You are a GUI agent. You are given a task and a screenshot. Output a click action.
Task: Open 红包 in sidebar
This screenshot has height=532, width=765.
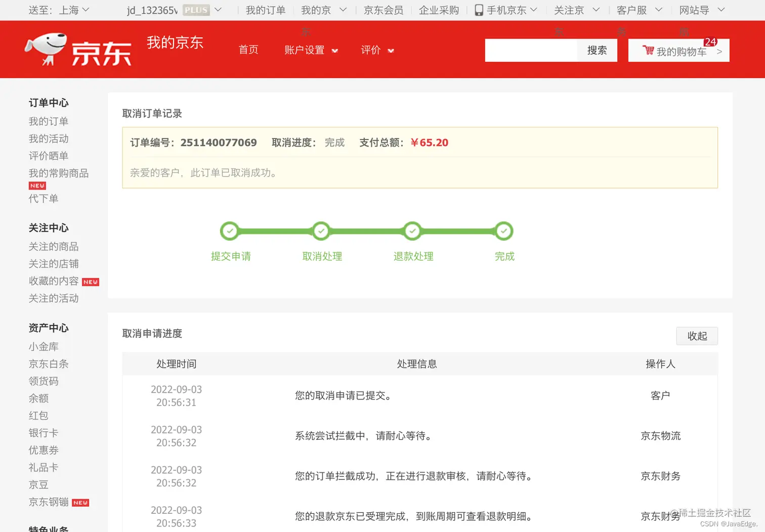point(38,415)
